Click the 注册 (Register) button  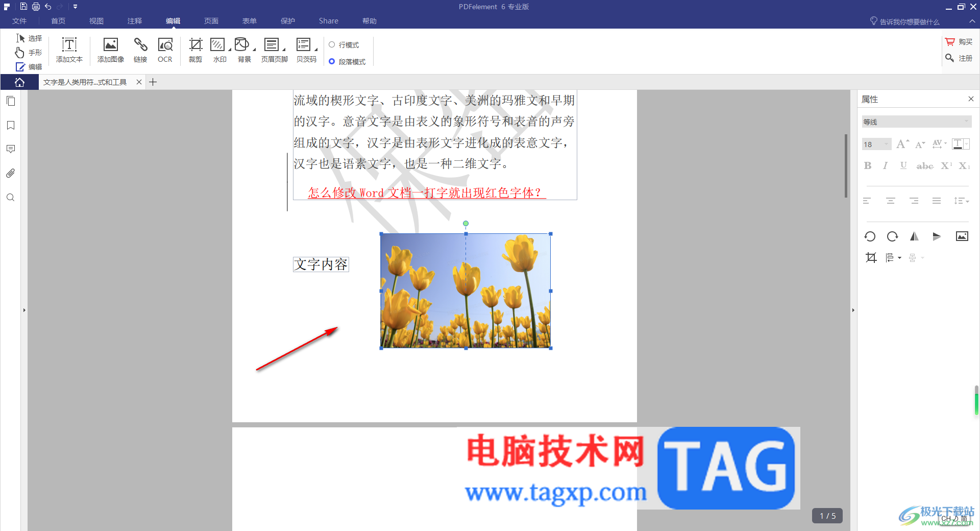[x=959, y=58]
